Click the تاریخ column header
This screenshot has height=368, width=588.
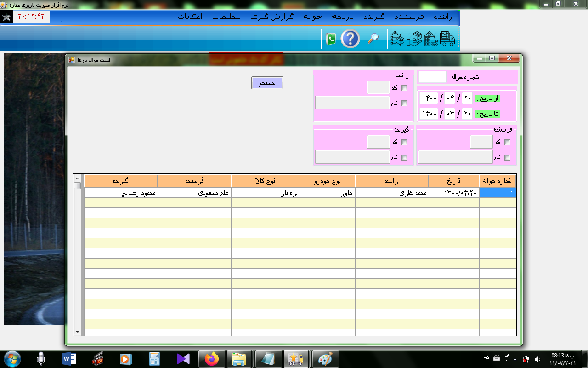coord(454,181)
